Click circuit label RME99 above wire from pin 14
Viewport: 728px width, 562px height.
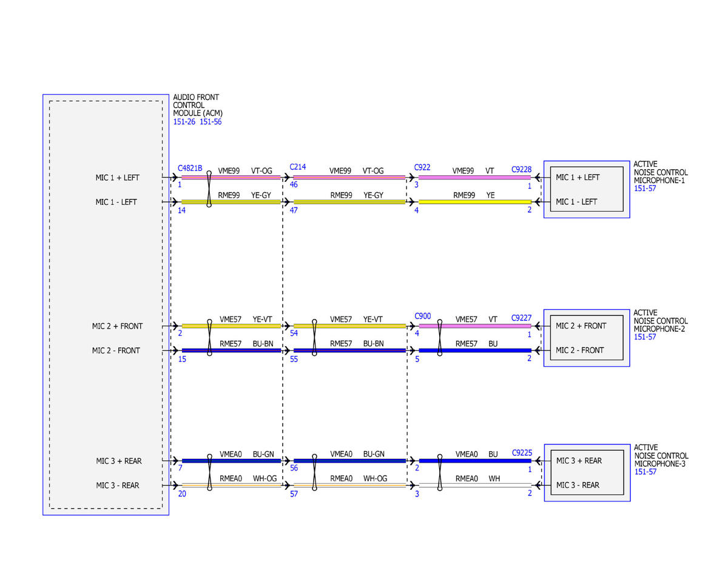pos(229,196)
